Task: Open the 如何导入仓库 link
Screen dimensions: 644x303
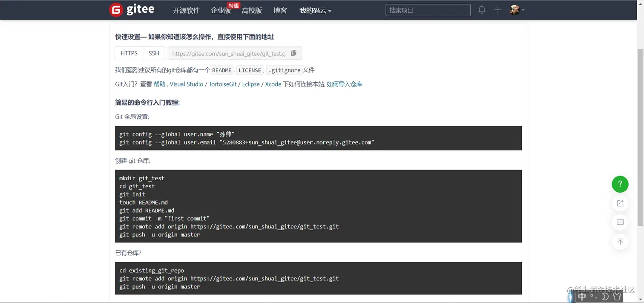Action: 345,84
